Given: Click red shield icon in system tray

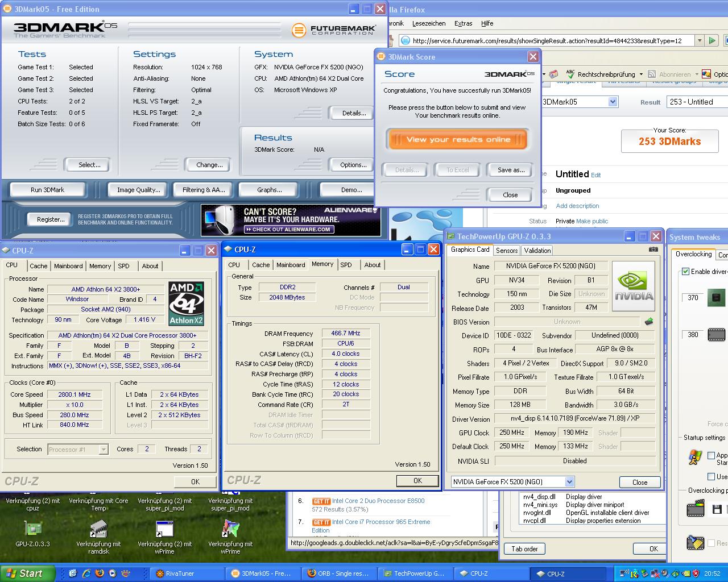Looking at the screenshot, I should [696, 573].
